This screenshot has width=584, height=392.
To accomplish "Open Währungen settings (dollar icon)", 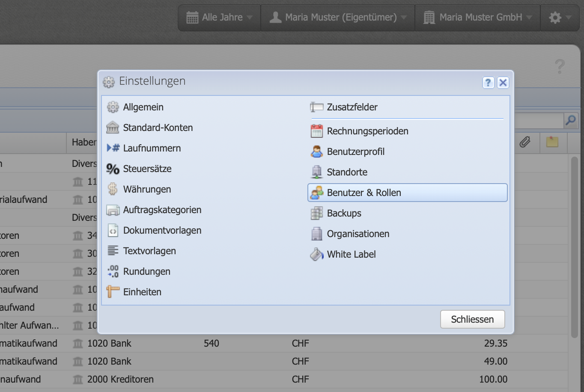I will 146,189.
